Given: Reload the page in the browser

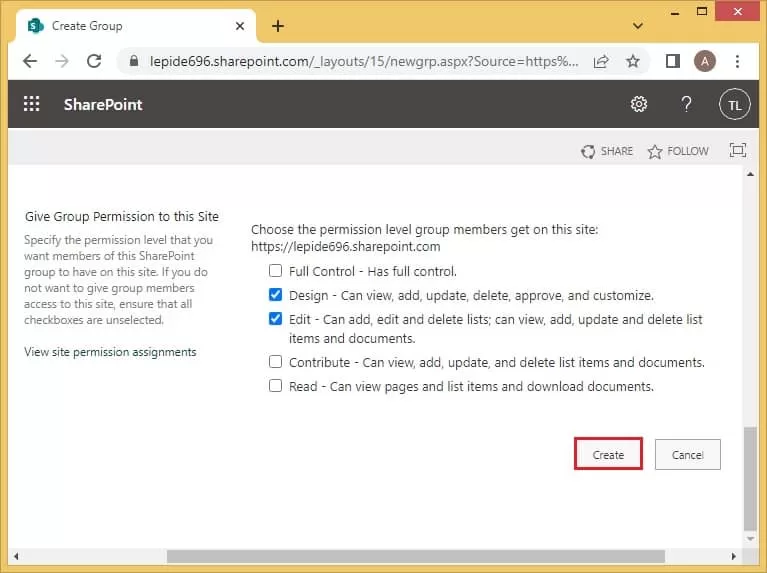Looking at the screenshot, I should coord(94,61).
